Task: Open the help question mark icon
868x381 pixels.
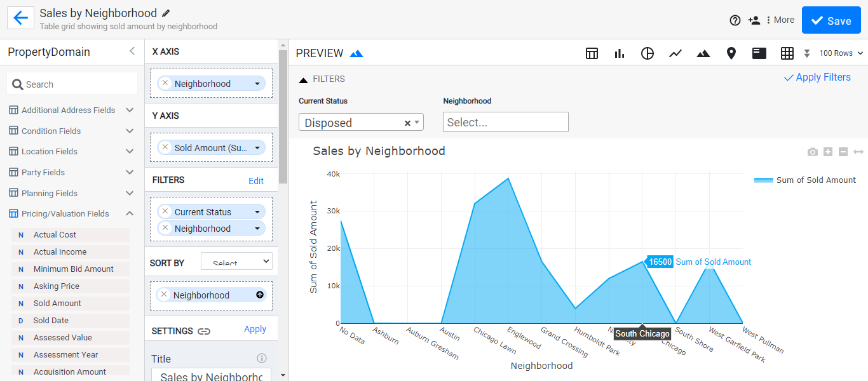Action: click(x=735, y=20)
